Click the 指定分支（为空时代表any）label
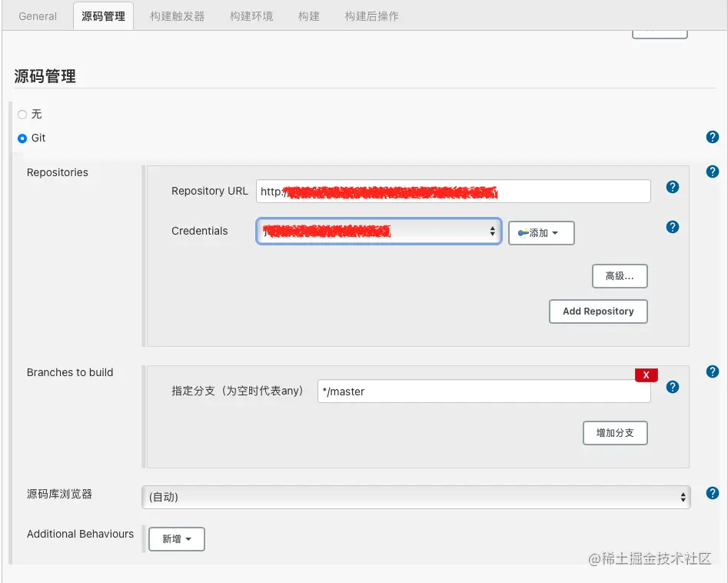 (x=238, y=391)
